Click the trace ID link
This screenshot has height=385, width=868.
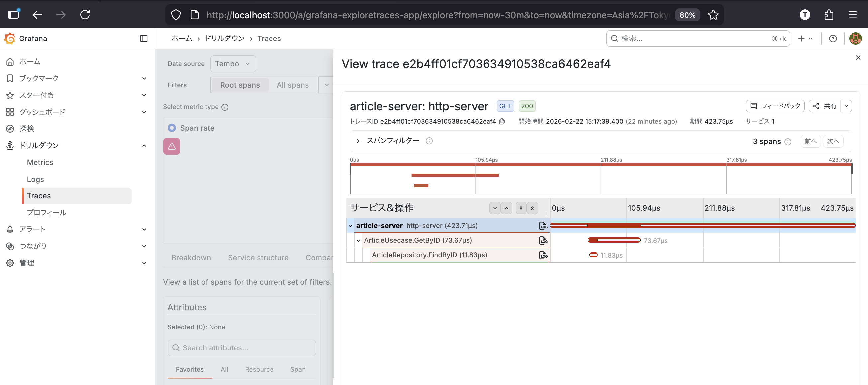[438, 121]
